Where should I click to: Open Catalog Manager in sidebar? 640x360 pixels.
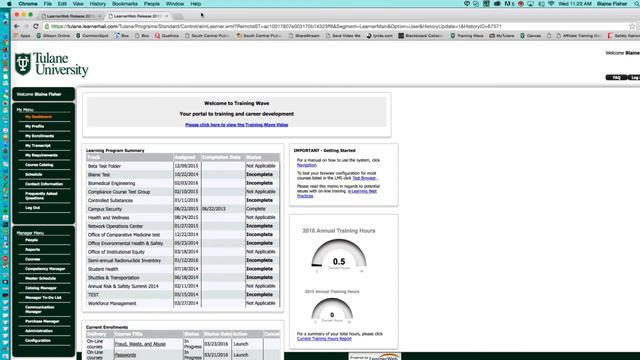click(41, 288)
